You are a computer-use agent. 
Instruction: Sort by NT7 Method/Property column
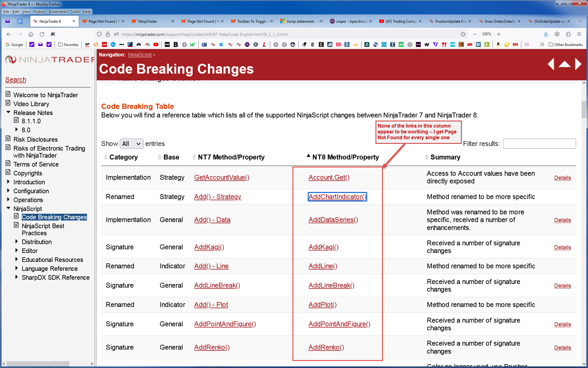[x=231, y=157]
